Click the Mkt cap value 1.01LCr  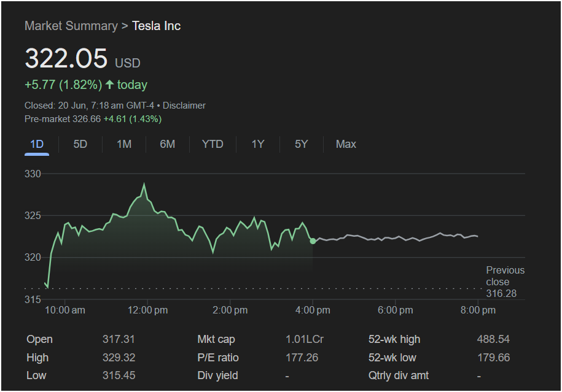coord(305,339)
